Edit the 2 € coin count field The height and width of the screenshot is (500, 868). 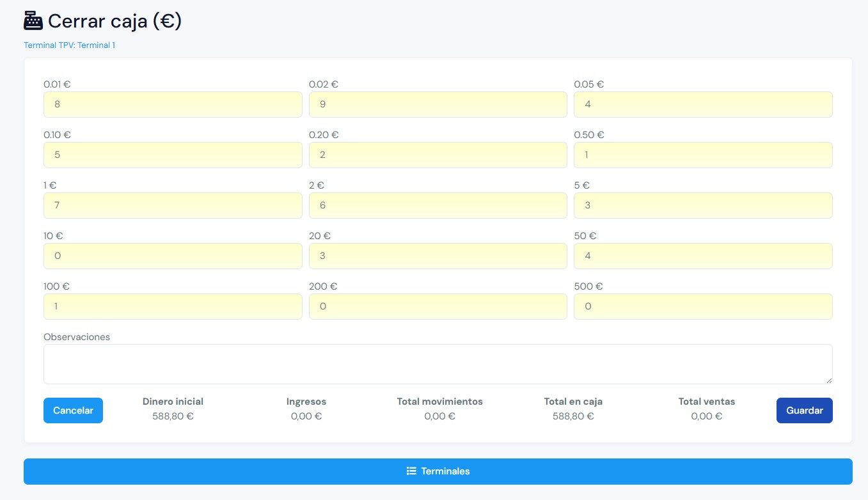click(438, 205)
